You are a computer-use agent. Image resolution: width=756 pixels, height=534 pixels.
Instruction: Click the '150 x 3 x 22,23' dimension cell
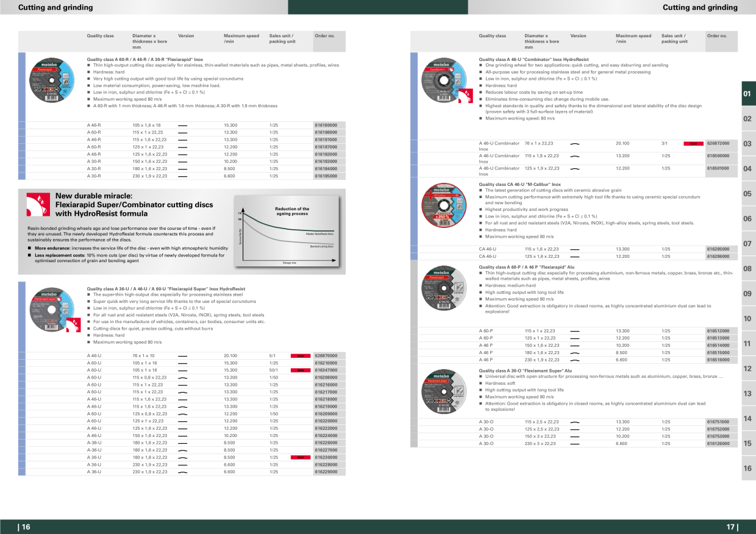coord(540,436)
